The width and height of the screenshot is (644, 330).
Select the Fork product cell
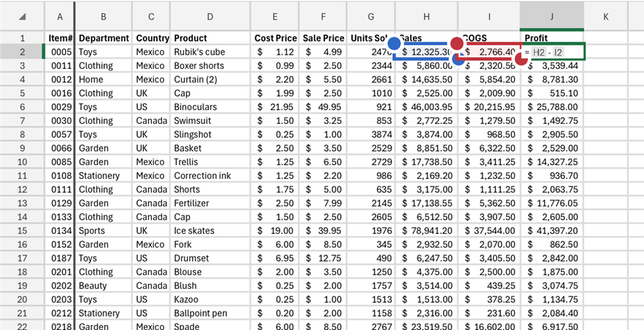[x=210, y=245]
